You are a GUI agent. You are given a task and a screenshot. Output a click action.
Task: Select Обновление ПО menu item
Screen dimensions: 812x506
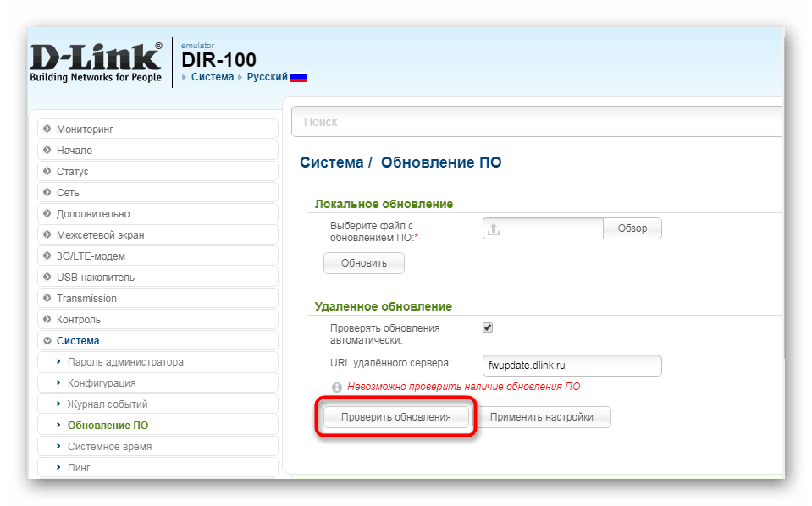click(x=158, y=426)
